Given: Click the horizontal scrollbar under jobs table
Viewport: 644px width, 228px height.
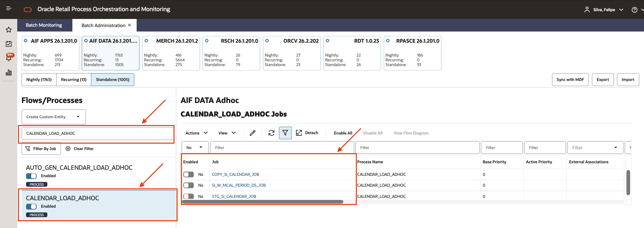Looking at the screenshot, I should tap(263, 202).
